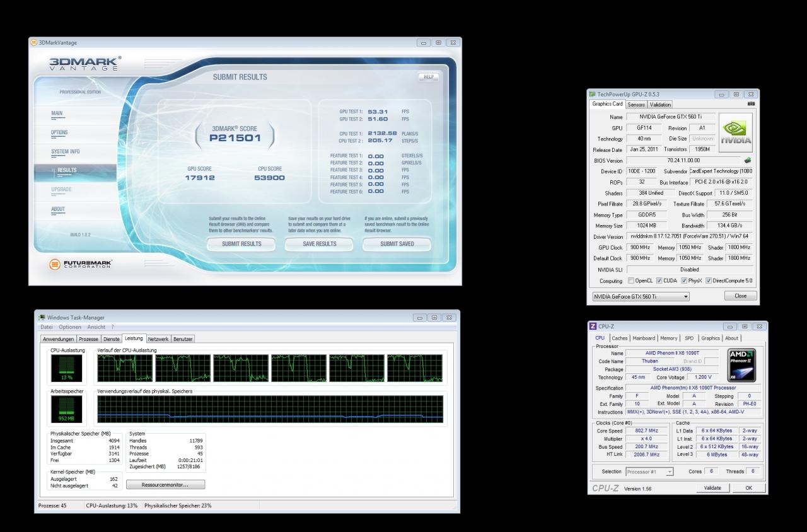Open Main in the 3DMark sidebar
The height and width of the screenshot is (532, 807).
pos(57,113)
